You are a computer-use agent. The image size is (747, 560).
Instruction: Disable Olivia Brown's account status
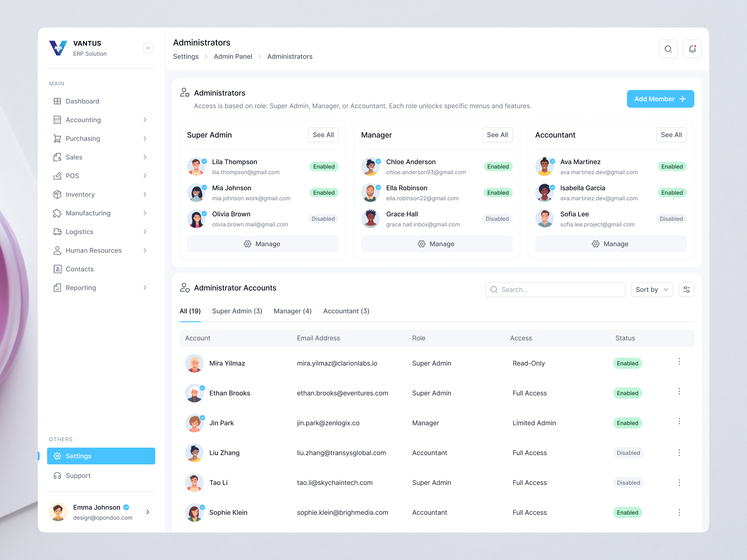tap(323, 218)
